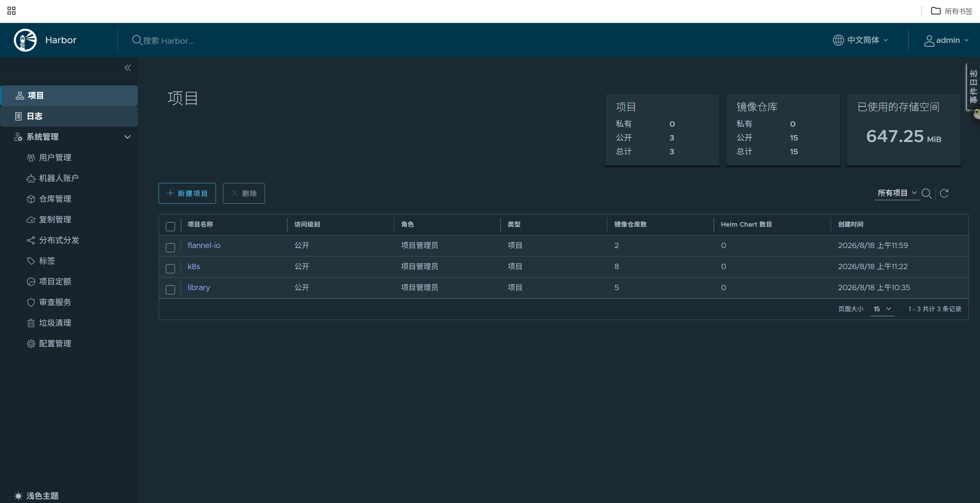Open the flannel-io project link
Screen dimensions: 980x503
[204, 245]
